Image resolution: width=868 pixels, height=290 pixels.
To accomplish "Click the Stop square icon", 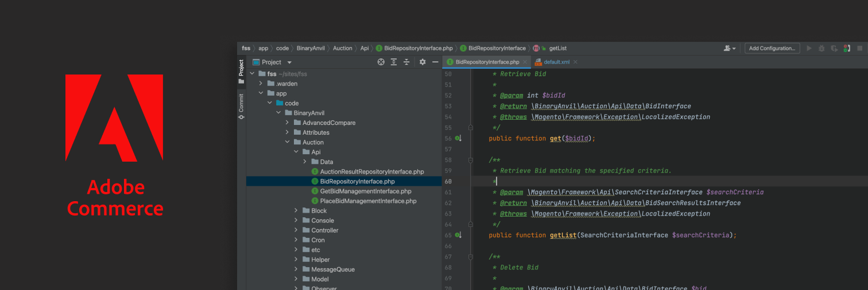I will [859, 49].
